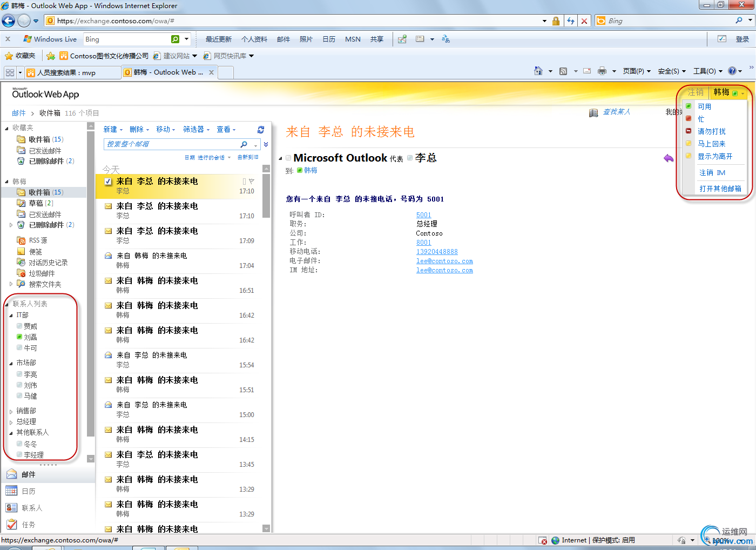Open 个人资料 in Windows Live toolbar
Image resolution: width=756 pixels, height=550 pixels.
coord(254,39)
